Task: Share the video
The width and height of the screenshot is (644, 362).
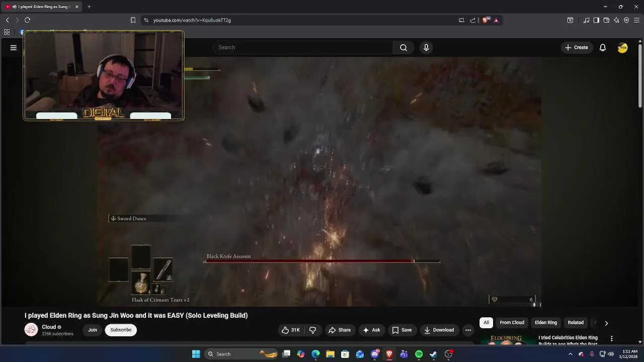Action: [340, 330]
